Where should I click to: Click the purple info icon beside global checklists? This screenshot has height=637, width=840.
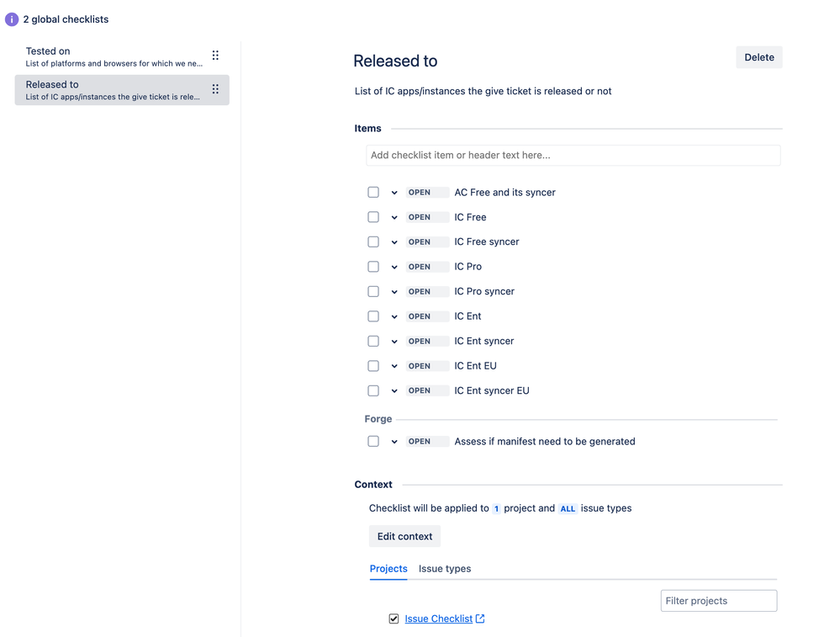[x=12, y=19]
